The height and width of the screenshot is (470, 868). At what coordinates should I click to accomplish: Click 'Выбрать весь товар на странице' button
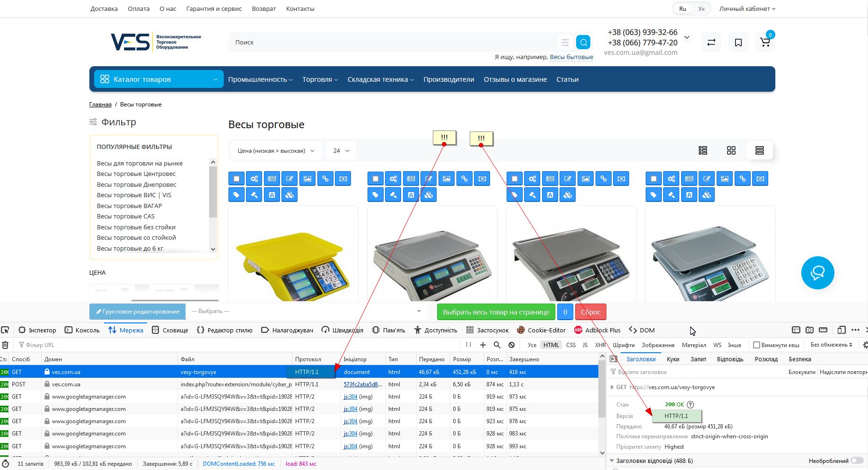[x=496, y=312]
